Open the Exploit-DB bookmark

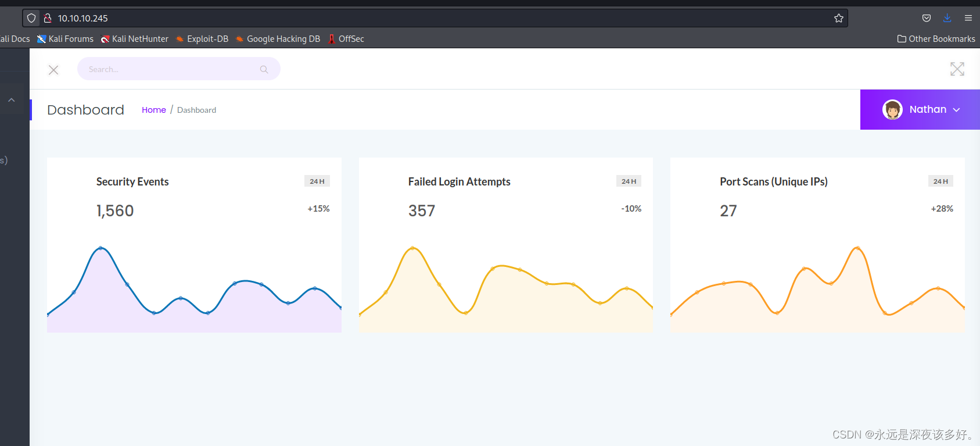202,39
